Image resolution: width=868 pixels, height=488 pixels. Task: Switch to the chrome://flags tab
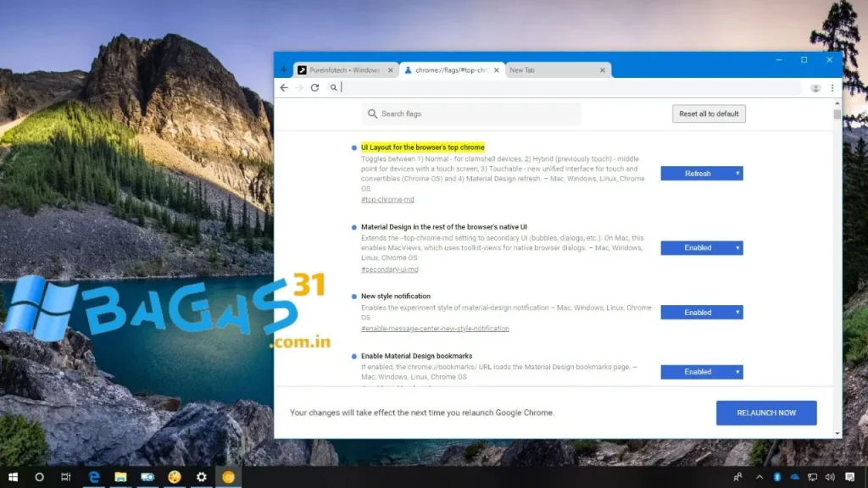pyautogui.click(x=451, y=70)
